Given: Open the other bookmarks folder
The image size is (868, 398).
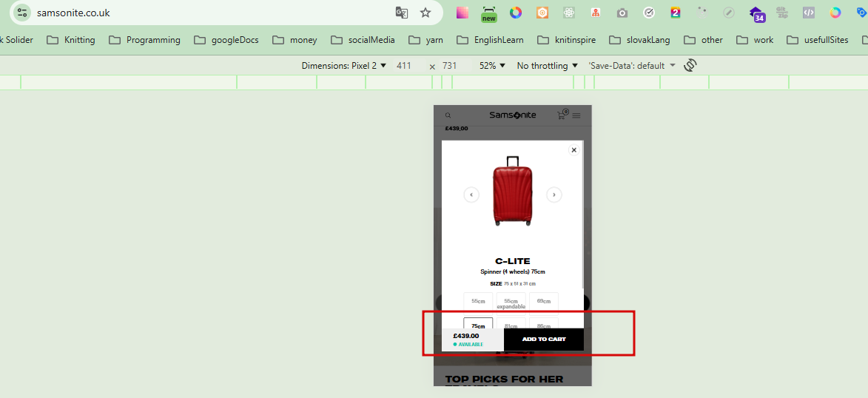Looking at the screenshot, I should [703, 40].
